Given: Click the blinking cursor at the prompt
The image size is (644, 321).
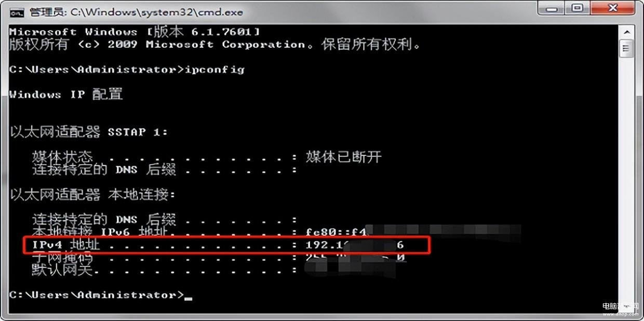Looking at the screenshot, I should click(189, 298).
